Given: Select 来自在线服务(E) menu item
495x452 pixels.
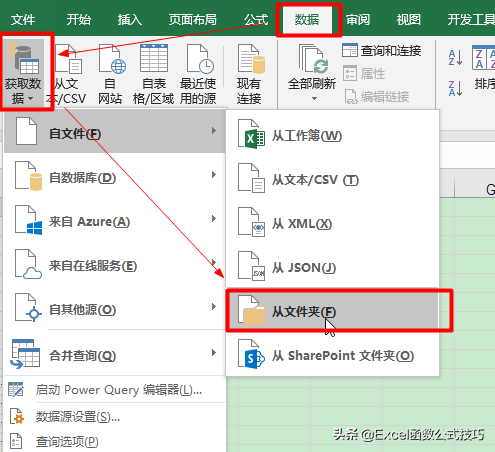Looking at the screenshot, I should tap(115, 263).
